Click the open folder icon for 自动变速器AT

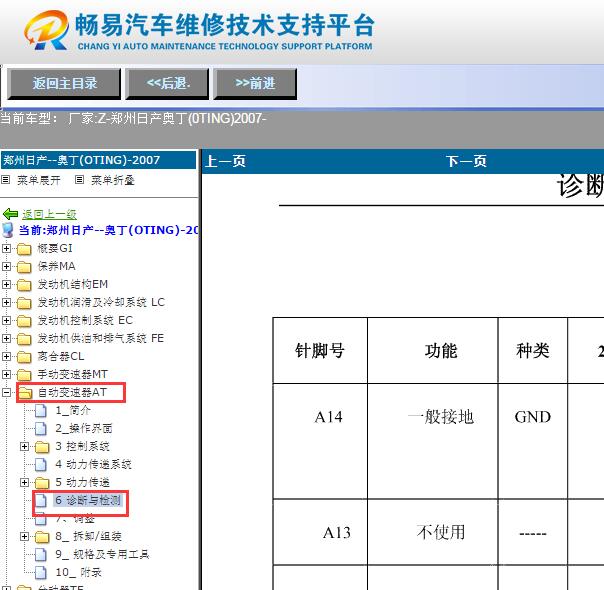[25, 392]
